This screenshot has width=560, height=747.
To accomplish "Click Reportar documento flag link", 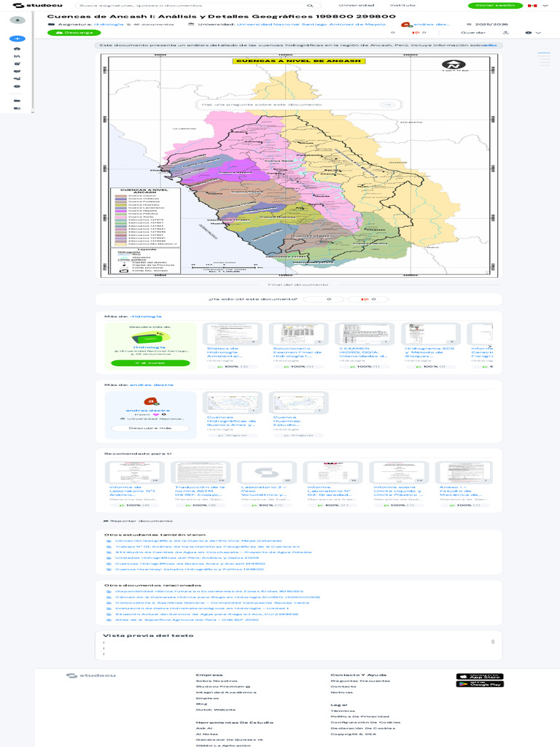I will pos(139,521).
